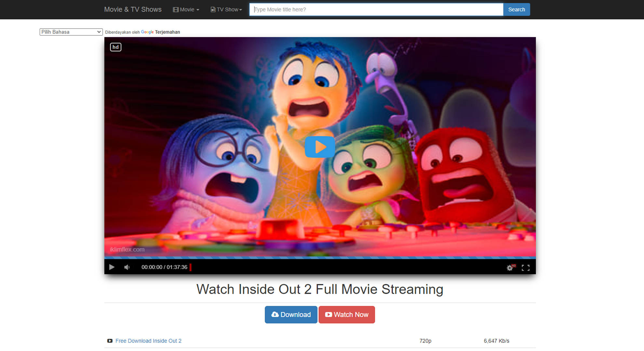Click the small play icon in control bar
644x351 pixels.
(112, 267)
